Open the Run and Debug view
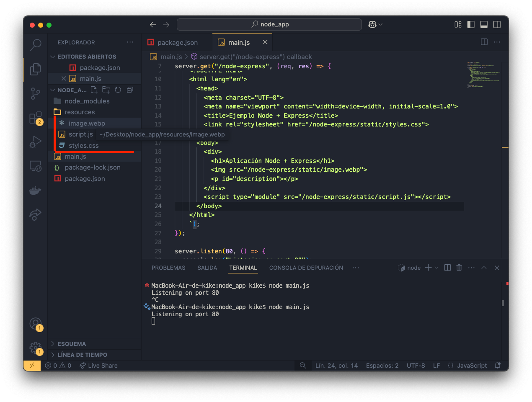Viewport: 532px width, 402px height. (36, 142)
